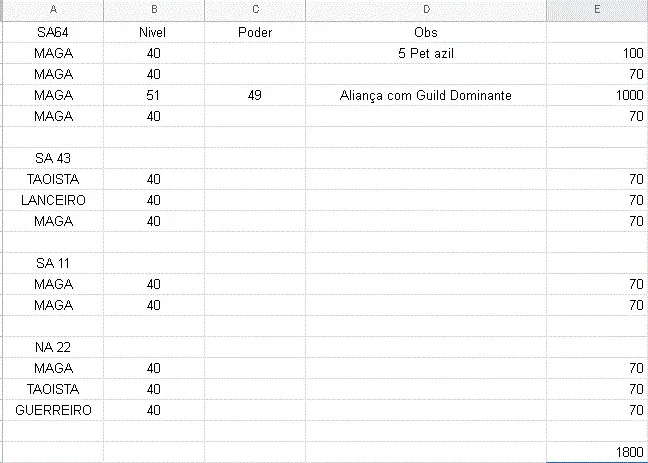Select column D header
This screenshot has height=463, width=648.
(426, 10)
